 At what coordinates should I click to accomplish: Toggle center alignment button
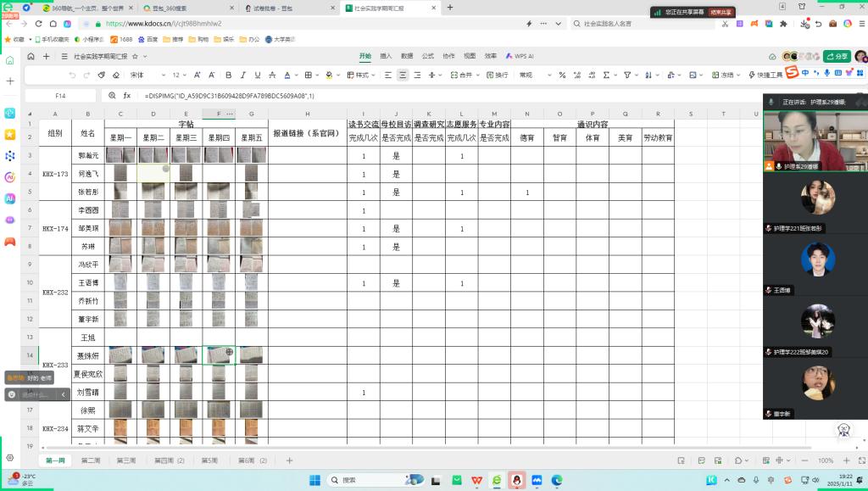pyautogui.click(x=403, y=75)
